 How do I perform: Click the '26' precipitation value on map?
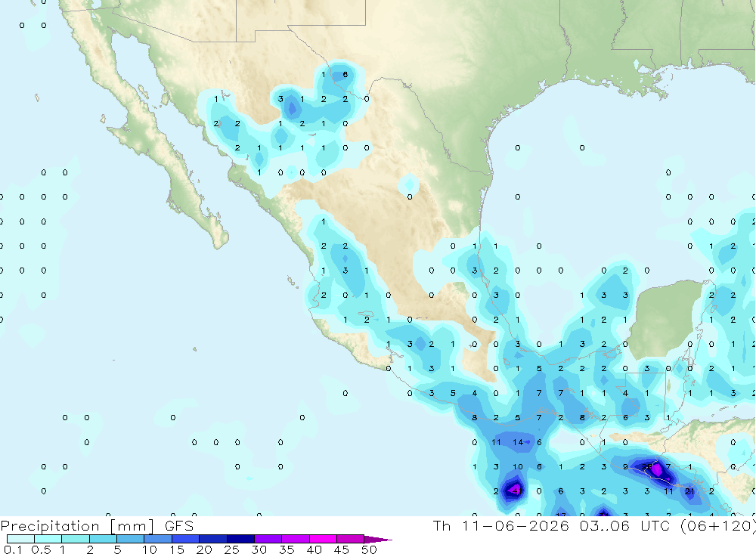click(647, 467)
